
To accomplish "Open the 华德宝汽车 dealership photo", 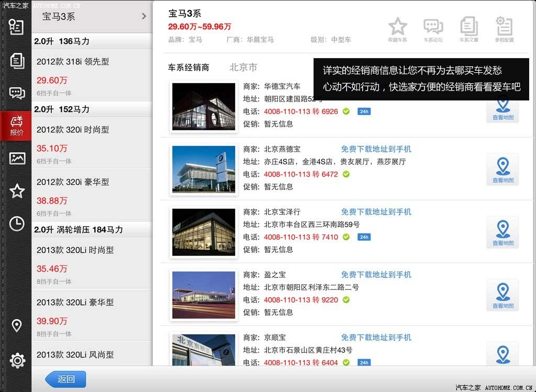I will tap(204, 107).
